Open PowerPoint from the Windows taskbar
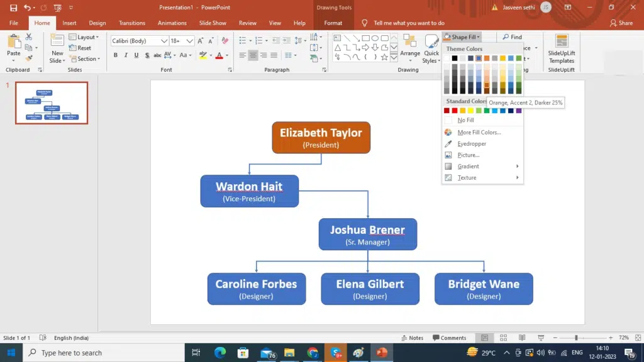This screenshot has height=362, width=644. point(381,353)
